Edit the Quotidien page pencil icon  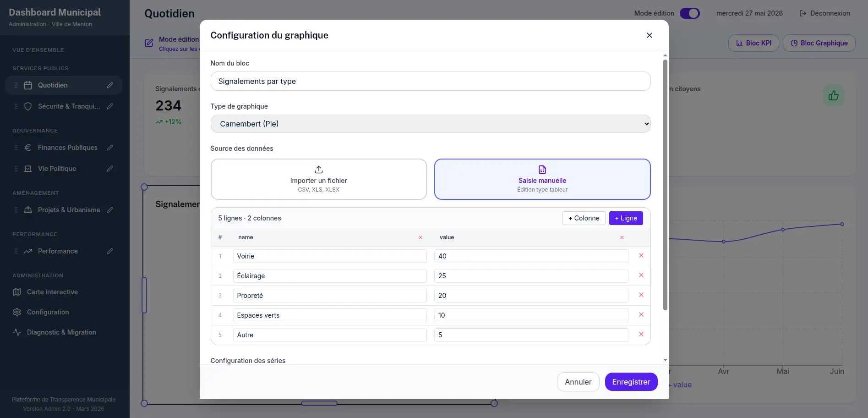110,85
